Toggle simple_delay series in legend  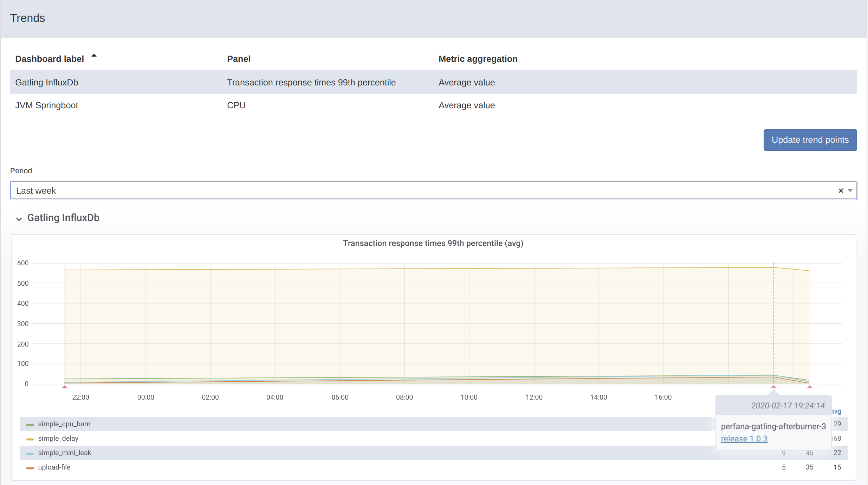[58, 438]
